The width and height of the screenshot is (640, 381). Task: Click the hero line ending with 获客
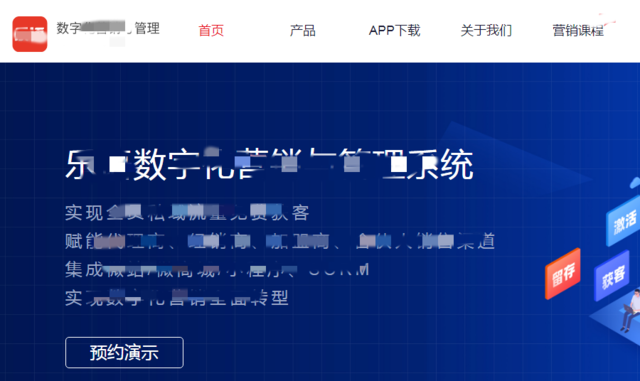tap(187, 213)
